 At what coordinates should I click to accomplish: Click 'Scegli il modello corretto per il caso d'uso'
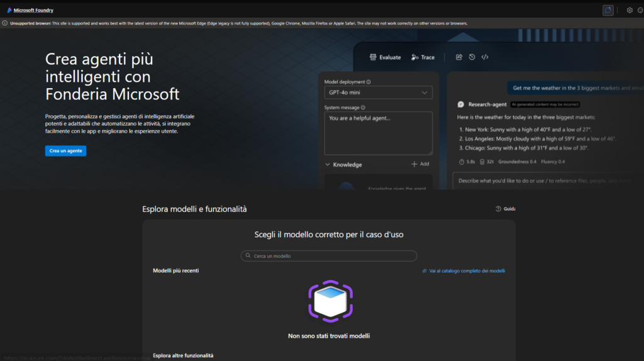coord(329,235)
